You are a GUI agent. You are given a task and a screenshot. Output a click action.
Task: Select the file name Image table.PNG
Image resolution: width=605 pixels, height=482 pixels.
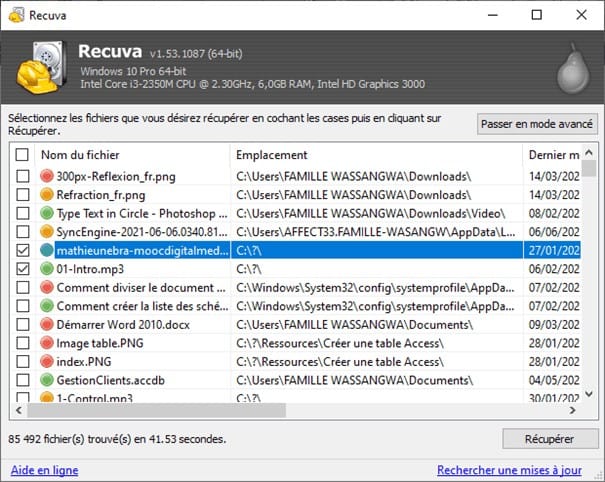point(100,343)
